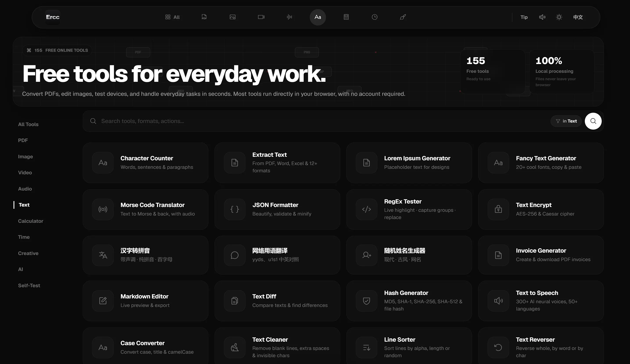Open the Calculator icon in top nav
Viewport: 630px width, 364px height.
[x=346, y=17]
